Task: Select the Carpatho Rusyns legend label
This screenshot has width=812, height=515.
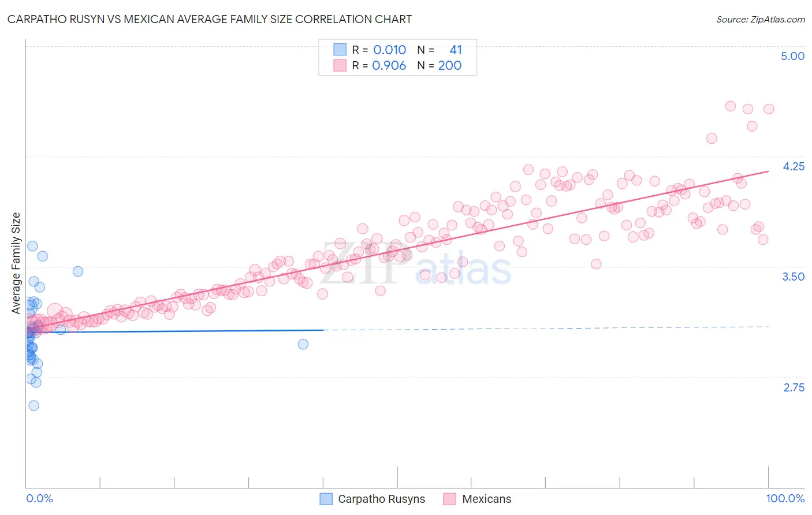Action: click(x=381, y=499)
